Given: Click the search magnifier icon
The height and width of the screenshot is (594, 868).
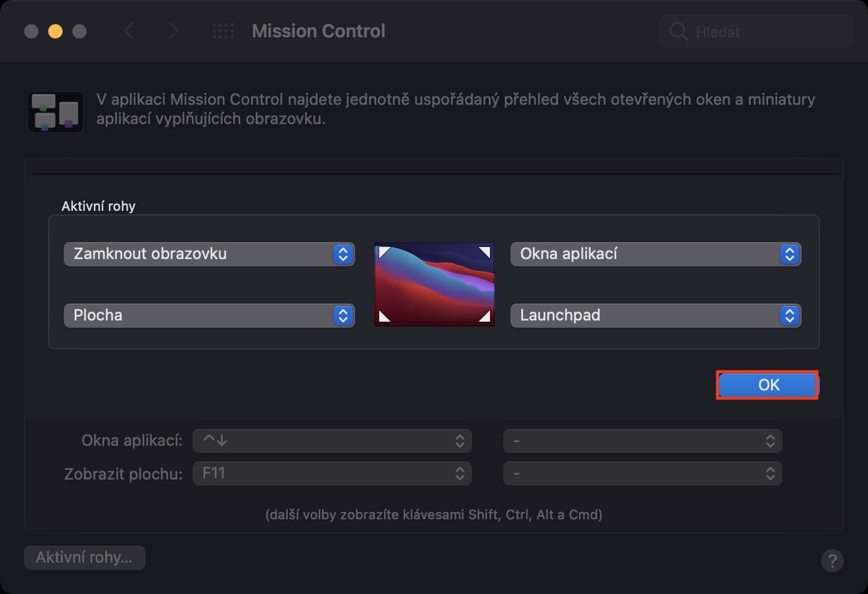Looking at the screenshot, I should pyautogui.click(x=678, y=32).
